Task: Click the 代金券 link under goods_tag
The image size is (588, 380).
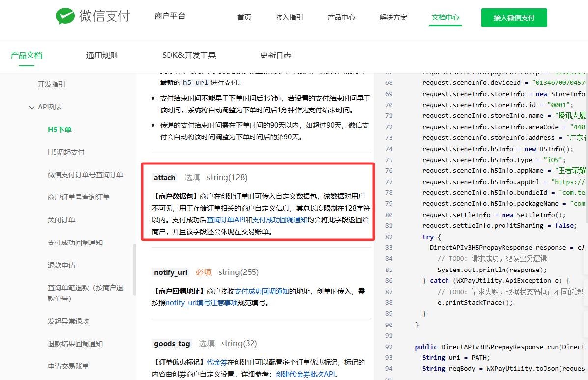Action: (217, 362)
